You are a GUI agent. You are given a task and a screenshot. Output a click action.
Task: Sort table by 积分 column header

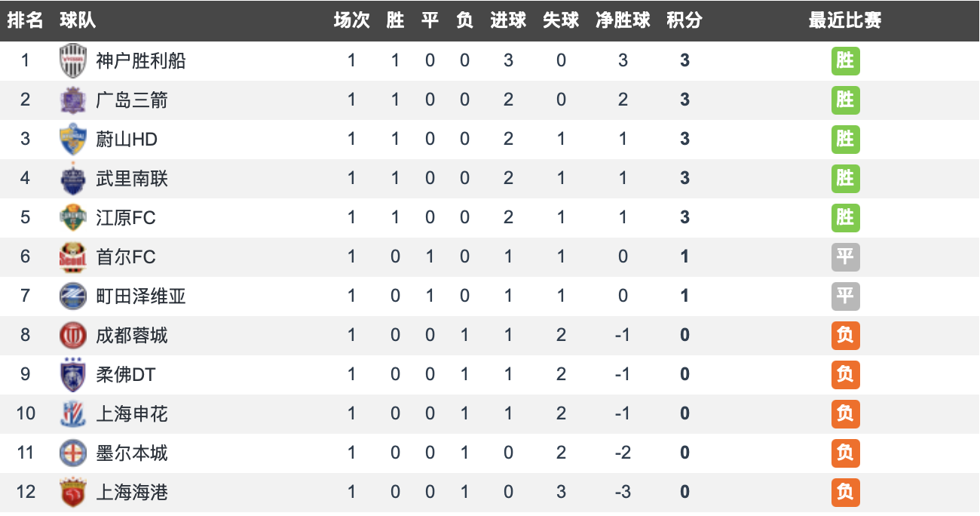click(x=684, y=20)
